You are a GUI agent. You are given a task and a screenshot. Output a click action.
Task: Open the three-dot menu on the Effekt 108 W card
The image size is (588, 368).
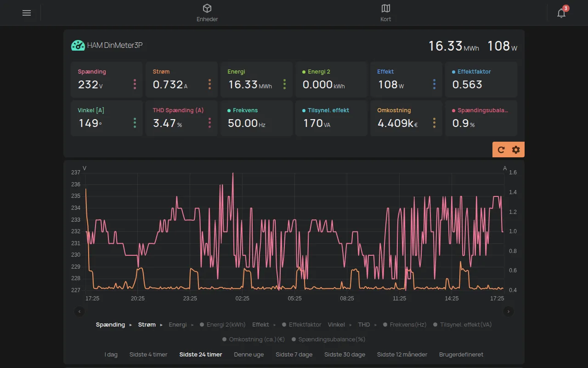(x=434, y=84)
